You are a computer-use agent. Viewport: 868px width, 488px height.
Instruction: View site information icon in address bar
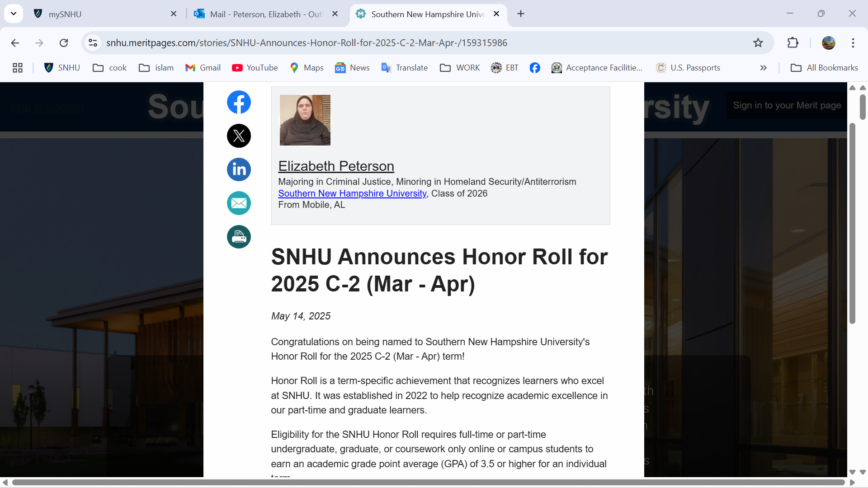(x=93, y=43)
